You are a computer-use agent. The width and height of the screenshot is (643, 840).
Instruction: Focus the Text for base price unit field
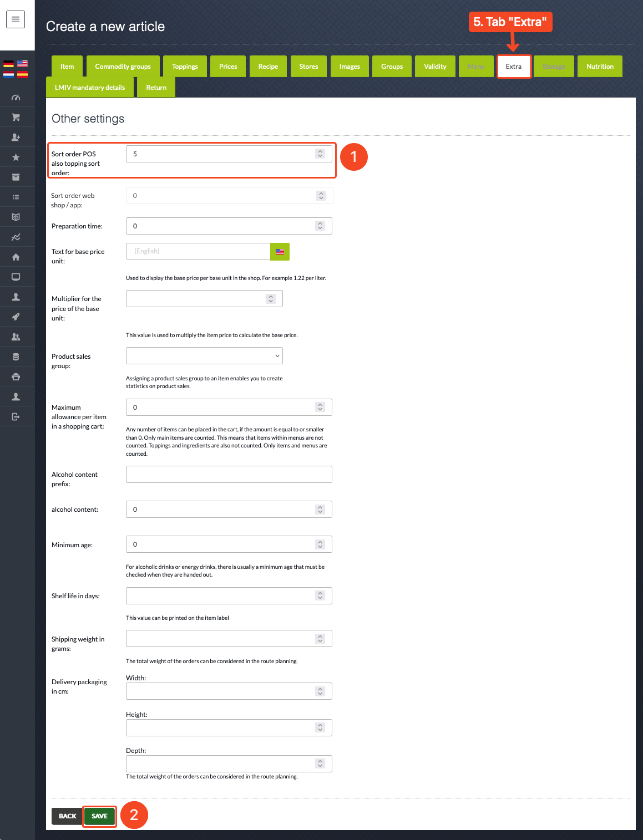[x=198, y=251]
